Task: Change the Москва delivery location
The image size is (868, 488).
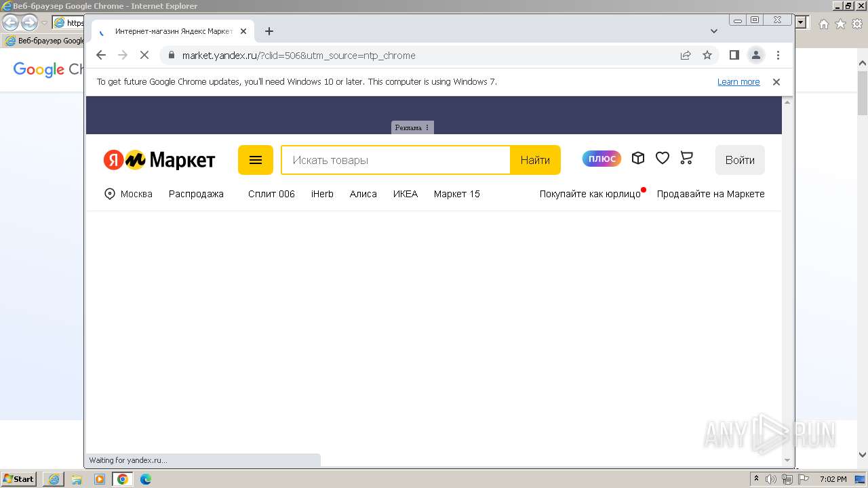Action: pos(128,194)
